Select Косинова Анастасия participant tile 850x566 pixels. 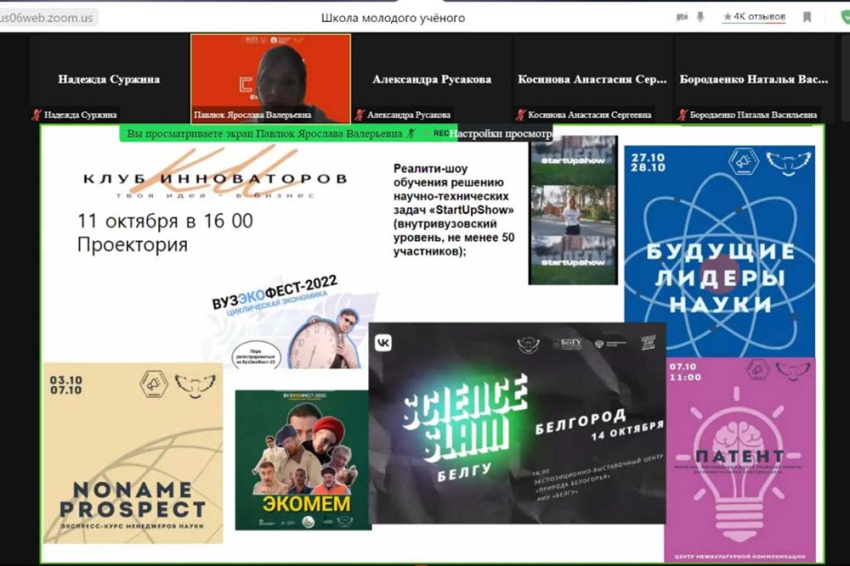(592, 78)
